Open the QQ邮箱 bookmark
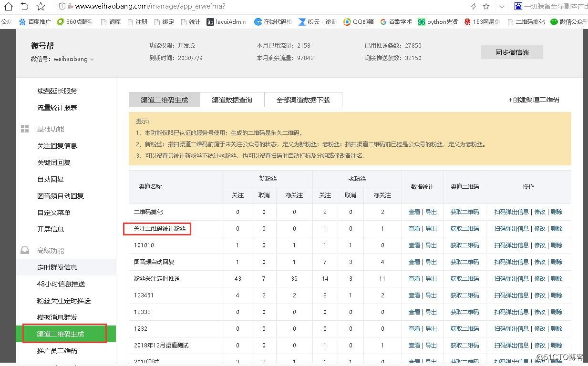The width and height of the screenshot is (588, 366). (x=359, y=21)
